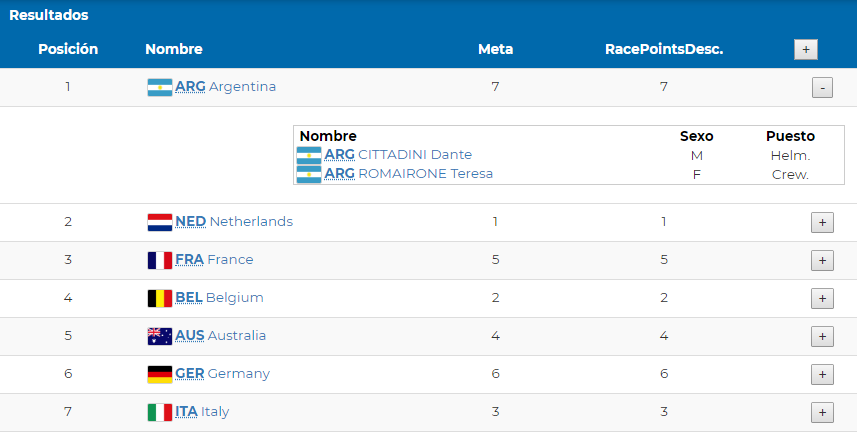Click the Germany flag icon

tap(160, 374)
